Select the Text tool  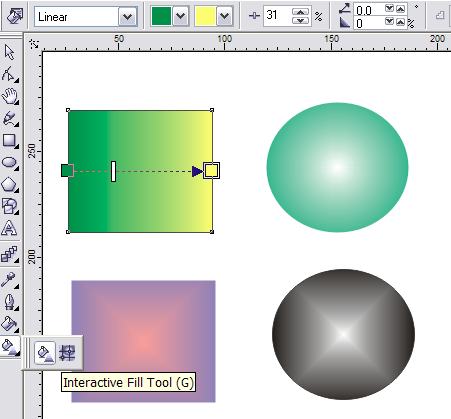point(9,228)
